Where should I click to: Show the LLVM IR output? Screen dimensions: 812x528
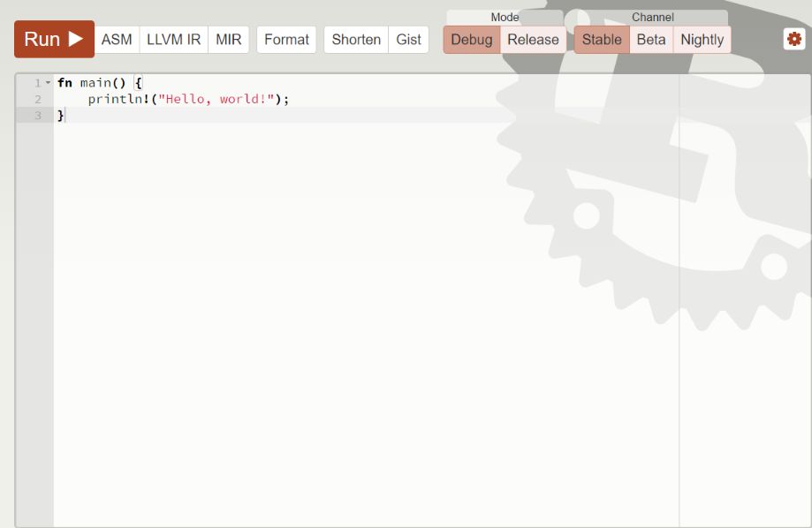(175, 39)
